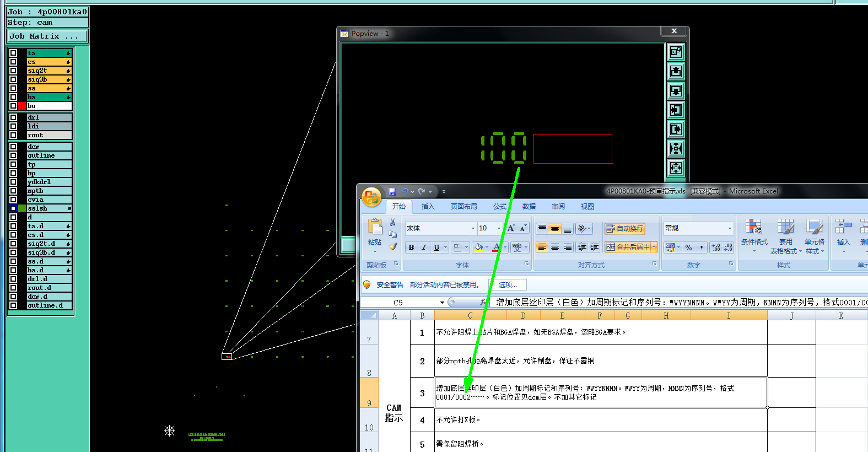This screenshot has width=868, height=452.
Task: Expand merge and center options arrow
Action: 654,247
